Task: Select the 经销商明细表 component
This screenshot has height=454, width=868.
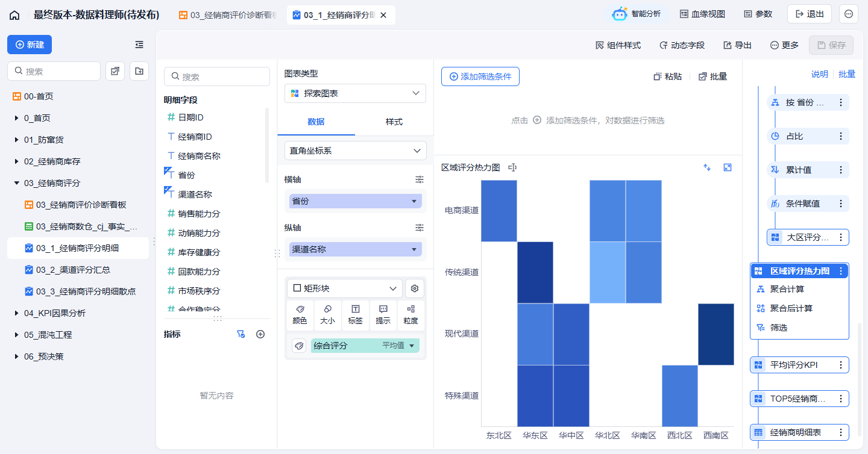Action: [799, 432]
